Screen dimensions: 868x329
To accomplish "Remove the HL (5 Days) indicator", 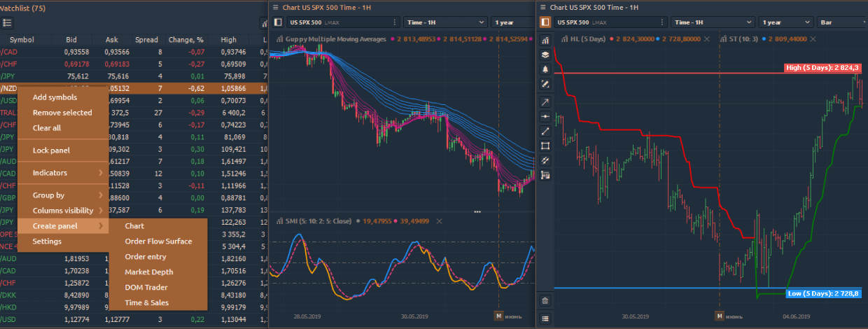I will 706,39.
